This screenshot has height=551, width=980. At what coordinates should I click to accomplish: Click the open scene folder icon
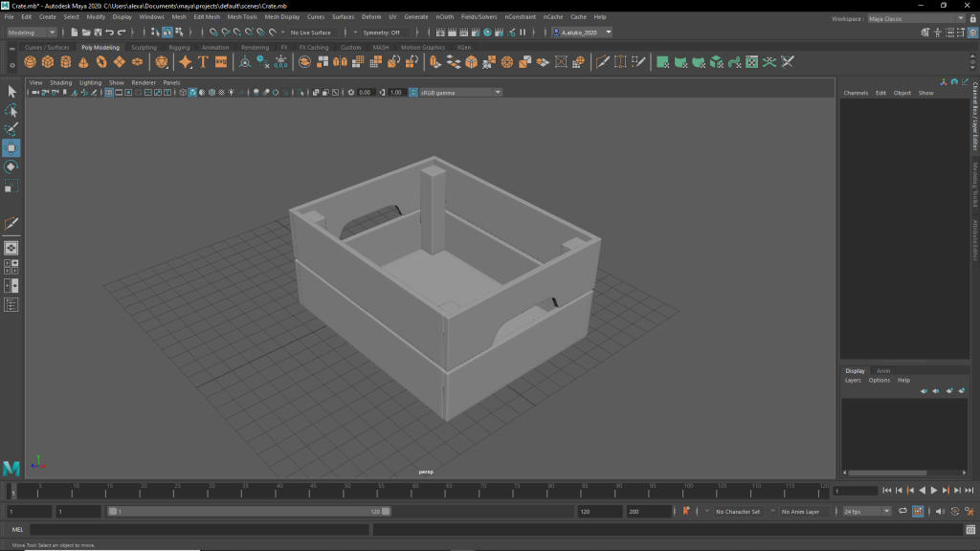(87, 33)
